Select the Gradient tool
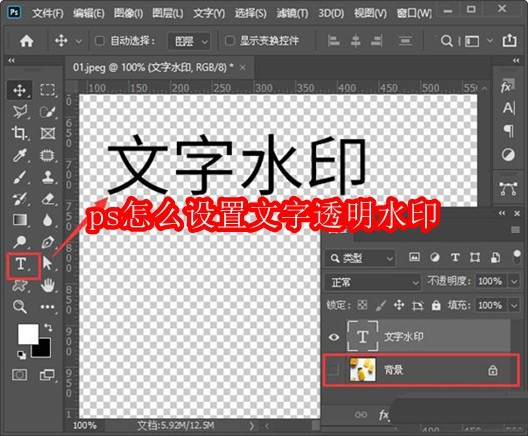Viewport: 528px width, 436px height. (20, 220)
